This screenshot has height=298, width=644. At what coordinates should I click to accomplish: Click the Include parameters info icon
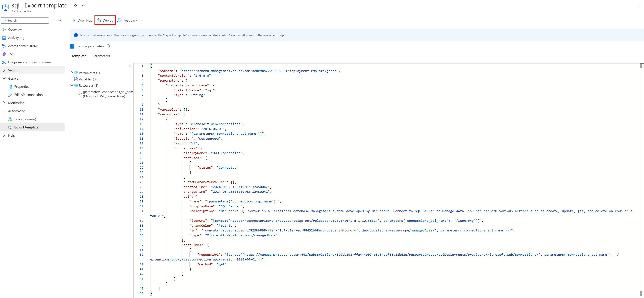pos(108,46)
